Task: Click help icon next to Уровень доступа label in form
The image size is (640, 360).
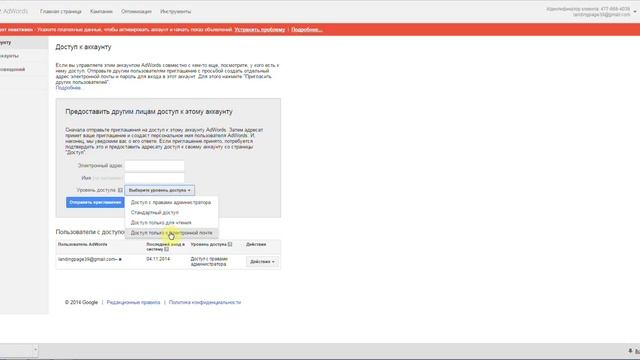Action: [120, 190]
